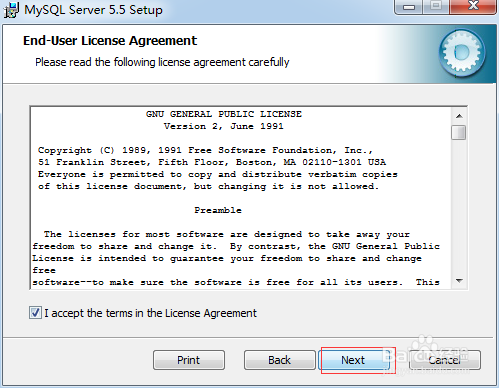Image resolution: width=499 pixels, height=388 pixels.
Task: Close the MySQL Server 5.5 Setup window
Action: pyautogui.click(x=473, y=6)
